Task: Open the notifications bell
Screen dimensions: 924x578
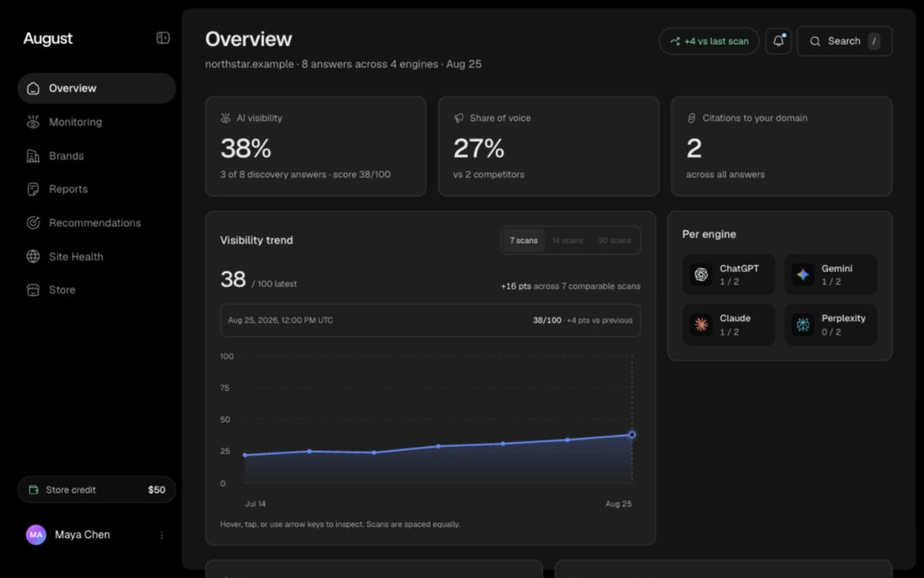Action: 778,41
